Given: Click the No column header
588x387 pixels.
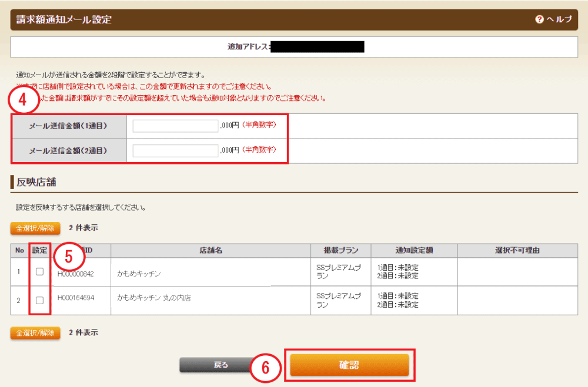Looking at the screenshot, I should (x=19, y=250).
